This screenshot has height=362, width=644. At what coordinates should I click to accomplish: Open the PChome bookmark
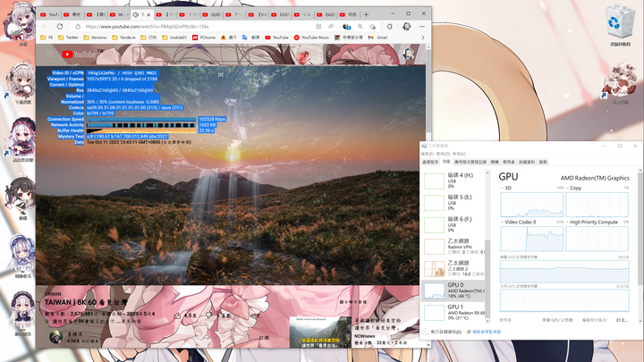(x=204, y=38)
